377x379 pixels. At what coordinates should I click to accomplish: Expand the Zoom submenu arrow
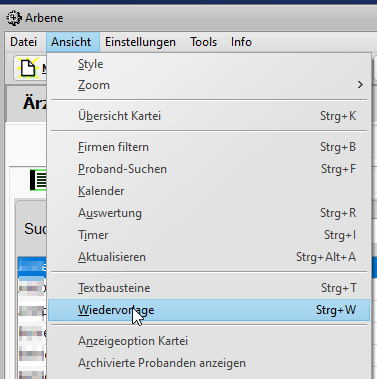(360, 85)
